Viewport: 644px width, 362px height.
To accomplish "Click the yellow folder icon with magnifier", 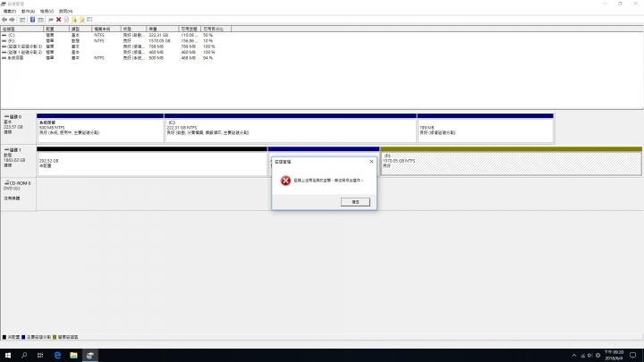I will click(x=81, y=20).
